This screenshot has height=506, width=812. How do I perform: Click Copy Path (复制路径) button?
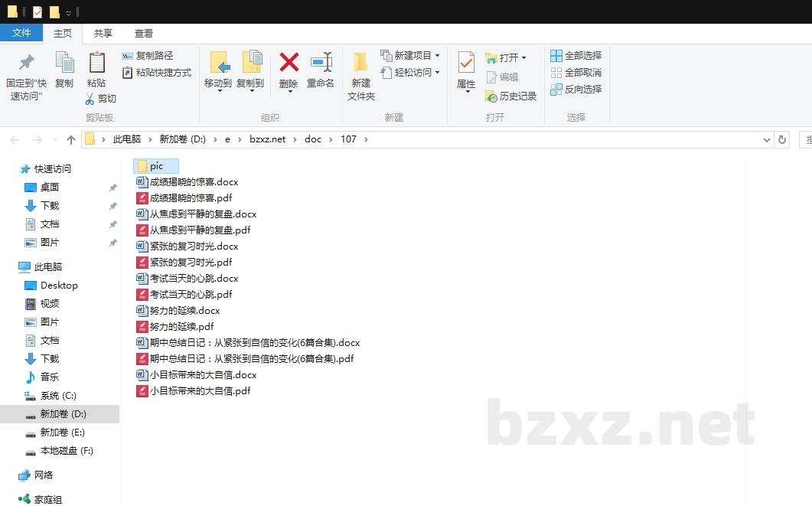(148, 56)
